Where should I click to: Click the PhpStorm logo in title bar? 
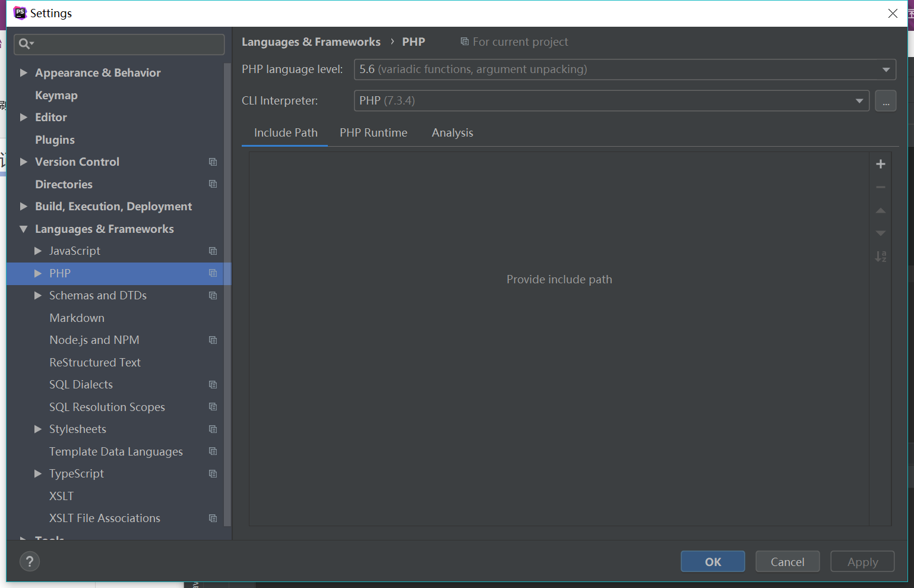(x=20, y=13)
